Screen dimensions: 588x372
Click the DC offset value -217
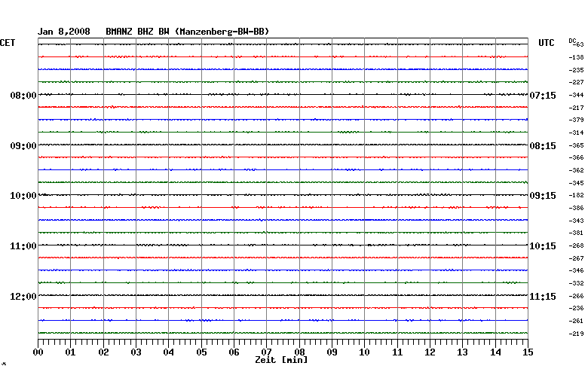[577, 108]
